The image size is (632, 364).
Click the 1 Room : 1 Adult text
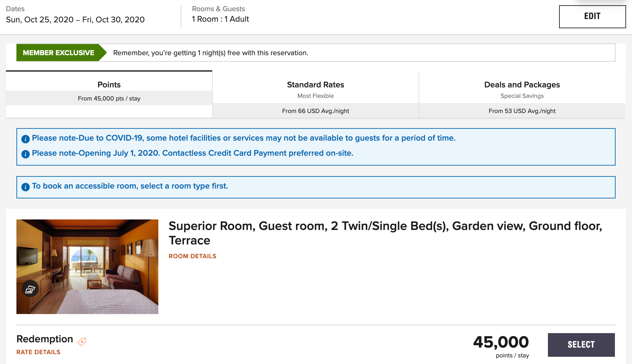[220, 19]
